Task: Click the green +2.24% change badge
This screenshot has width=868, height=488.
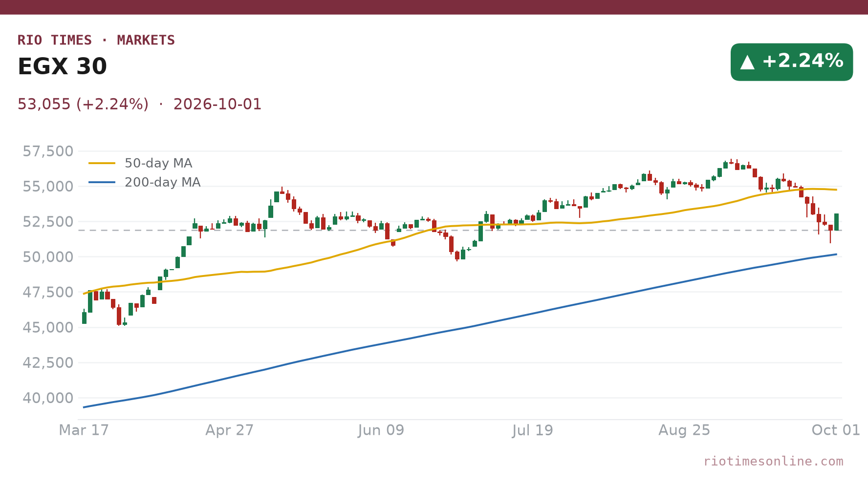Action: pos(792,62)
